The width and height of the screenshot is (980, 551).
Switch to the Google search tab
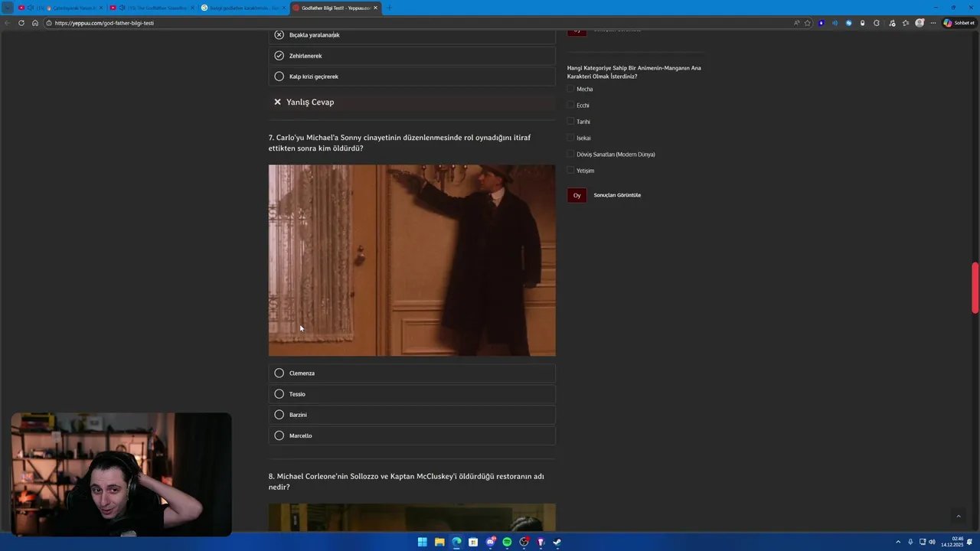243,8
